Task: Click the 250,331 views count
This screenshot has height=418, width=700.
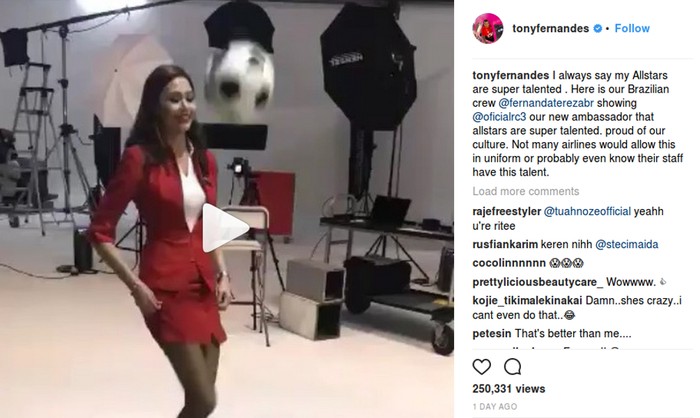Action: tap(508, 389)
